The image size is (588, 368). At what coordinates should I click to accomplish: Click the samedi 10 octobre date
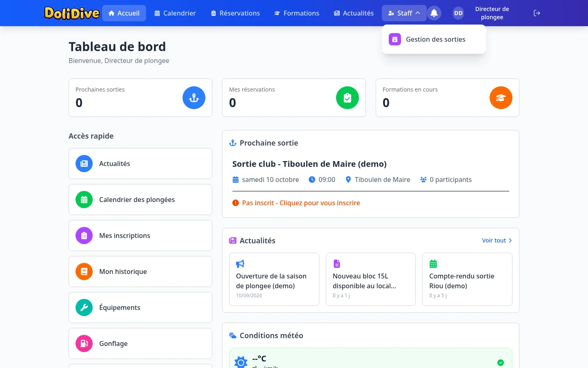(x=270, y=180)
